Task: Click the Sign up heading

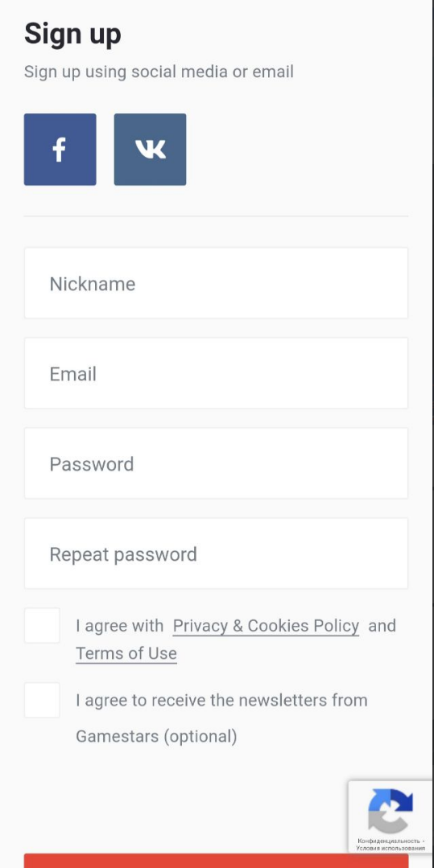Action: pyautogui.click(x=72, y=35)
